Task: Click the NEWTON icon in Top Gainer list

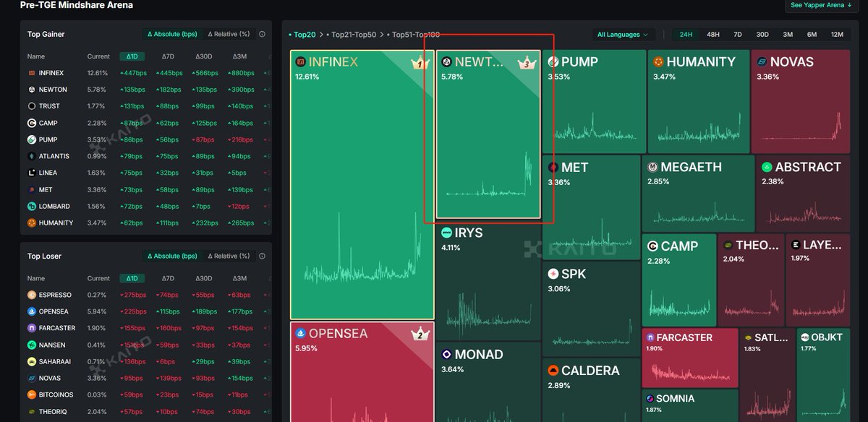Action: [32, 90]
